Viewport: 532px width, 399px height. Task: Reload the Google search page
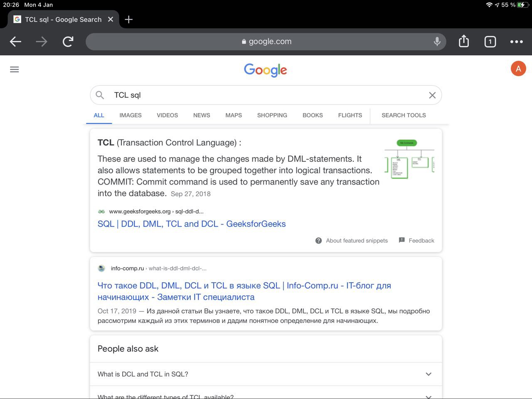[68, 42]
